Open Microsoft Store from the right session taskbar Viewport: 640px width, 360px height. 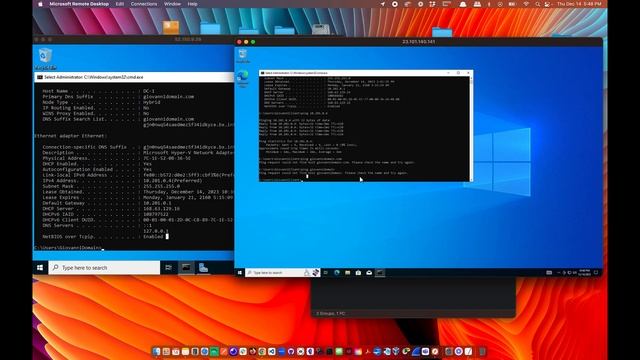tap(358, 273)
